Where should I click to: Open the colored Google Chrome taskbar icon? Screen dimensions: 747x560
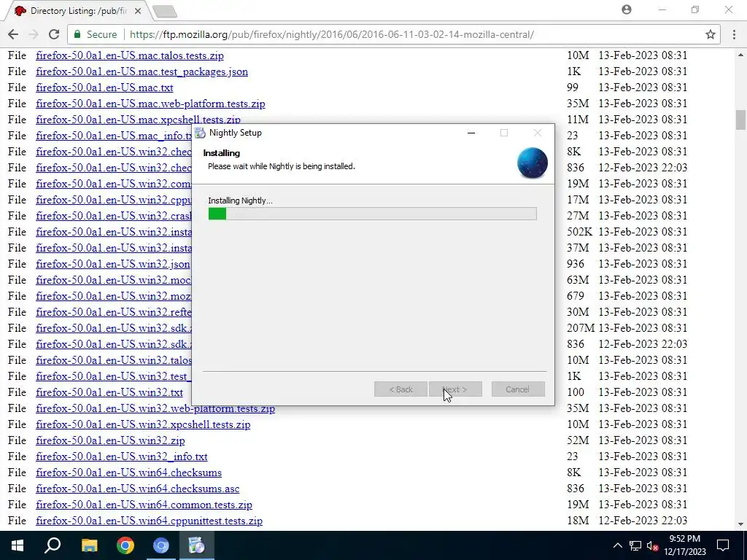pos(125,545)
